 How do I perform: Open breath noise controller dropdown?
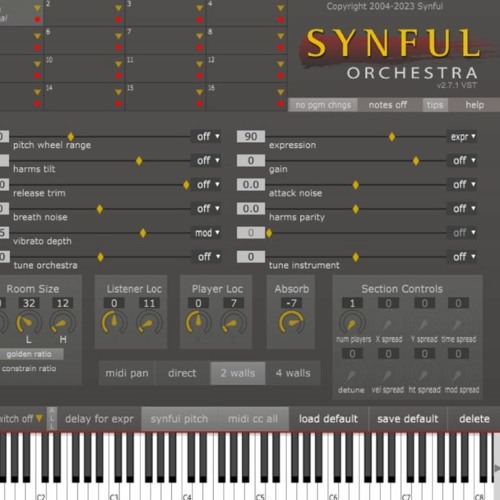206,208
